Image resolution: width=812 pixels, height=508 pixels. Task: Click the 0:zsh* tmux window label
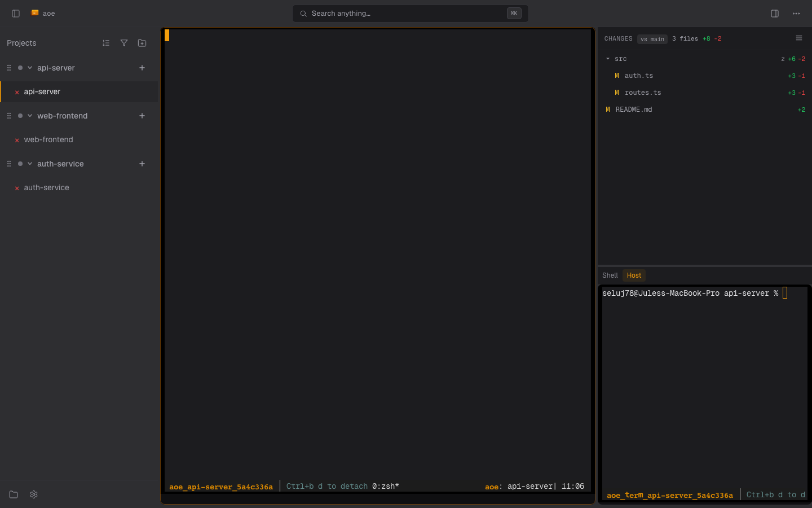click(x=386, y=486)
